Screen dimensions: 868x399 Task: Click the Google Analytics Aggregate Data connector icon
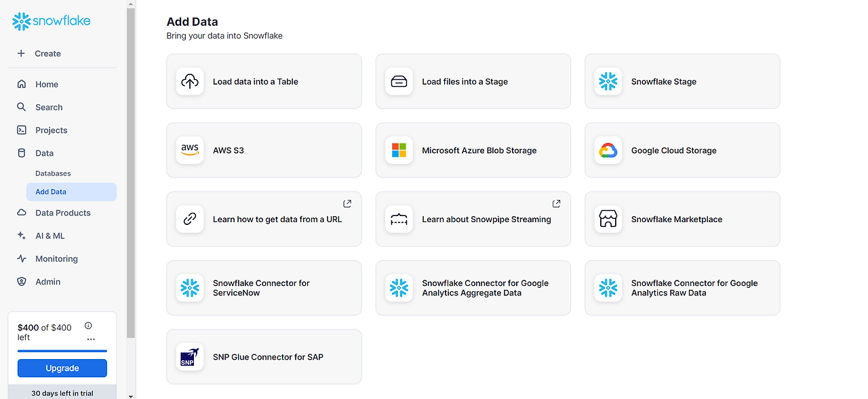click(x=399, y=288)
